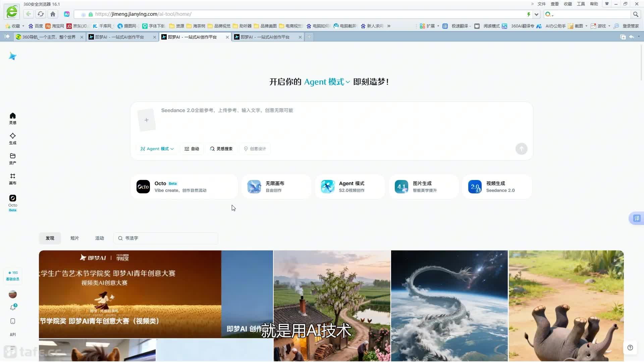The image size is (644, 362).
Task: Open the 工具 menu
Action: click(x=581, y=4)
